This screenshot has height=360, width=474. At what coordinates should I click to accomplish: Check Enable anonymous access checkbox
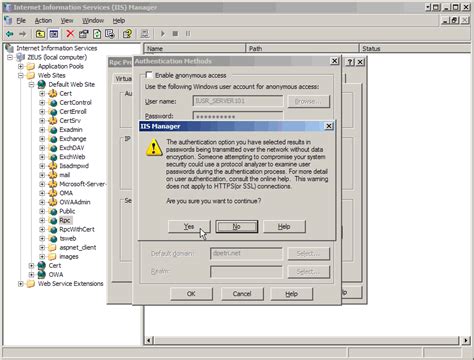click(x=149, y=75)
